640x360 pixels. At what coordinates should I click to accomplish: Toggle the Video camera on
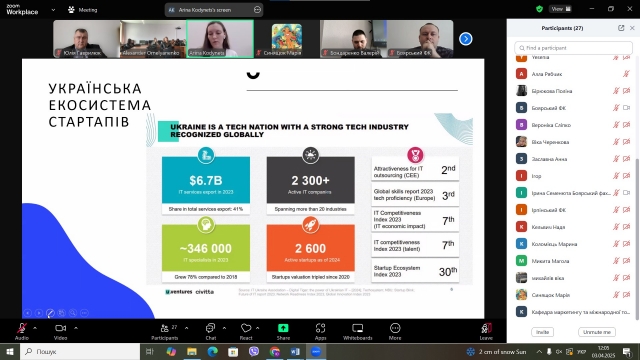[60, 328]
